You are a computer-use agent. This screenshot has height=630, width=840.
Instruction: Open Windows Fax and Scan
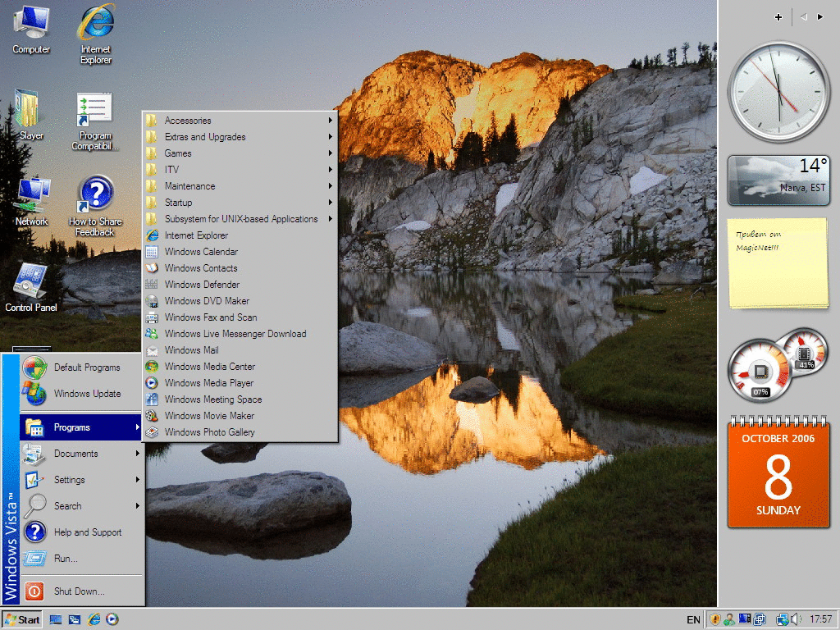click(240, 317)
